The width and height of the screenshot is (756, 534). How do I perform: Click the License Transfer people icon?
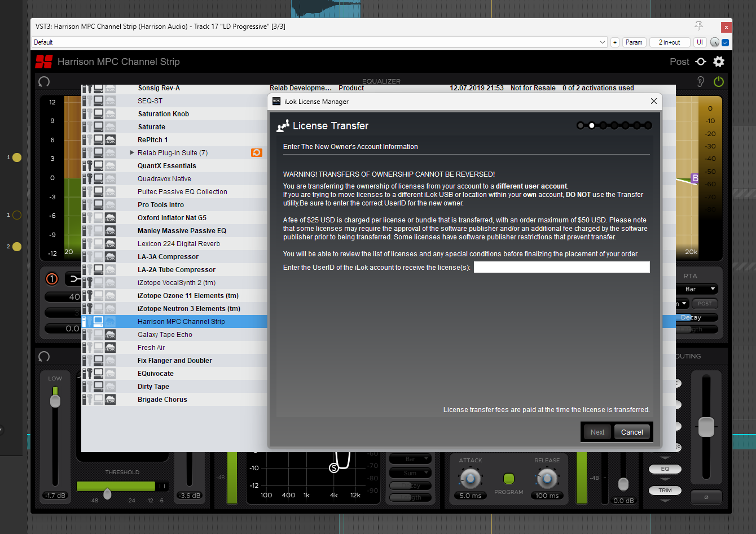(x=283, y=126)
